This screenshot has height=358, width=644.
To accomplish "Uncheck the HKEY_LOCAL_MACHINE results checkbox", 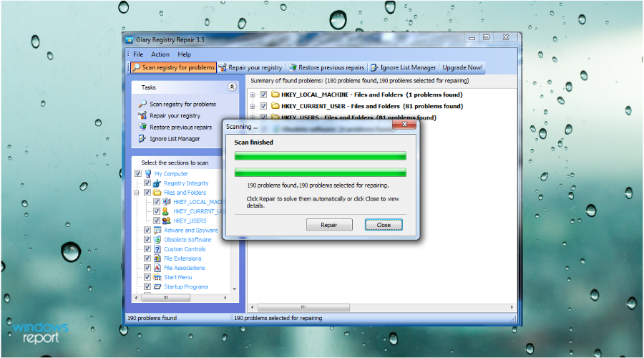I will tap(263, 95).
